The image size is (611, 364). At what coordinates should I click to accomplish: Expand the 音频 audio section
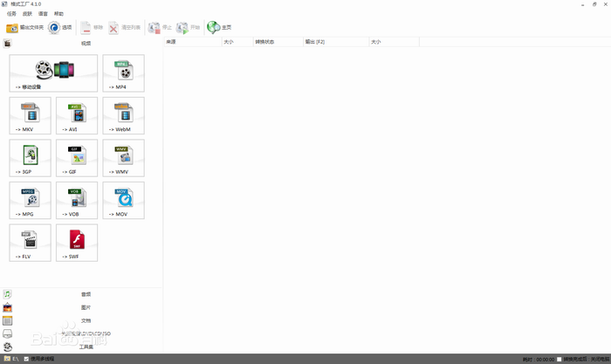85,294
